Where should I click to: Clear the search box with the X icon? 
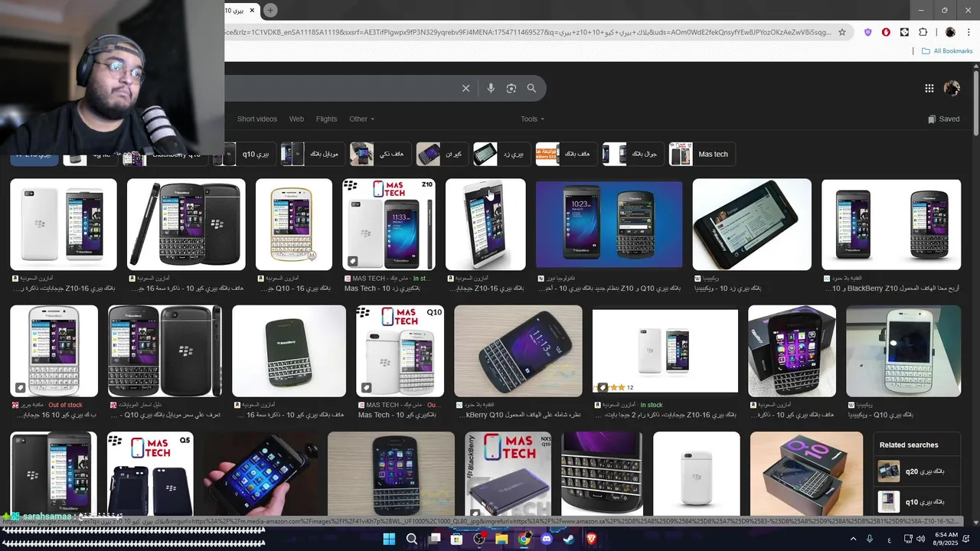[x=465, y=88]
